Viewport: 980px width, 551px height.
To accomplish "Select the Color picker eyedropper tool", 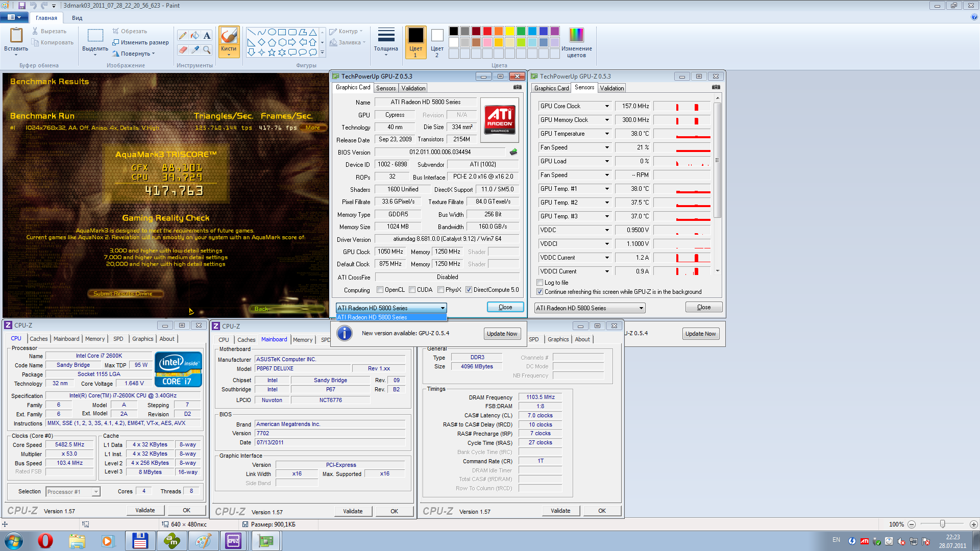I will (195, 49).
